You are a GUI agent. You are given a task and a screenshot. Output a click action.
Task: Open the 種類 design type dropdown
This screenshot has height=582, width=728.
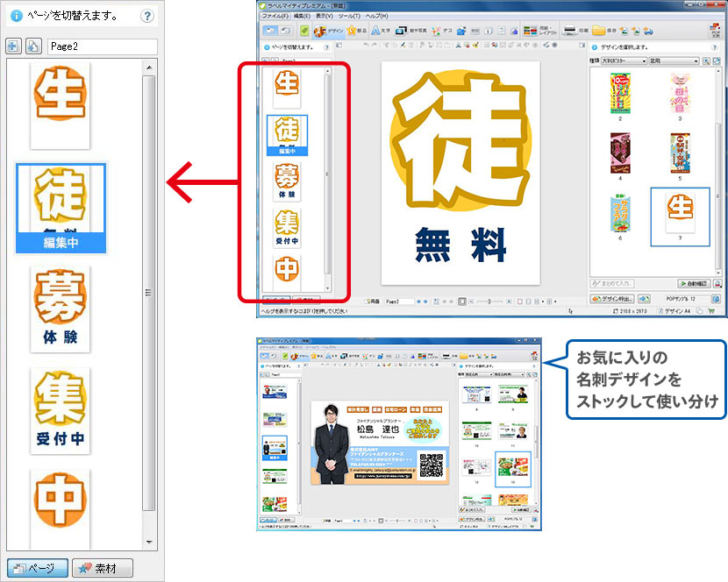coord(625,61)
